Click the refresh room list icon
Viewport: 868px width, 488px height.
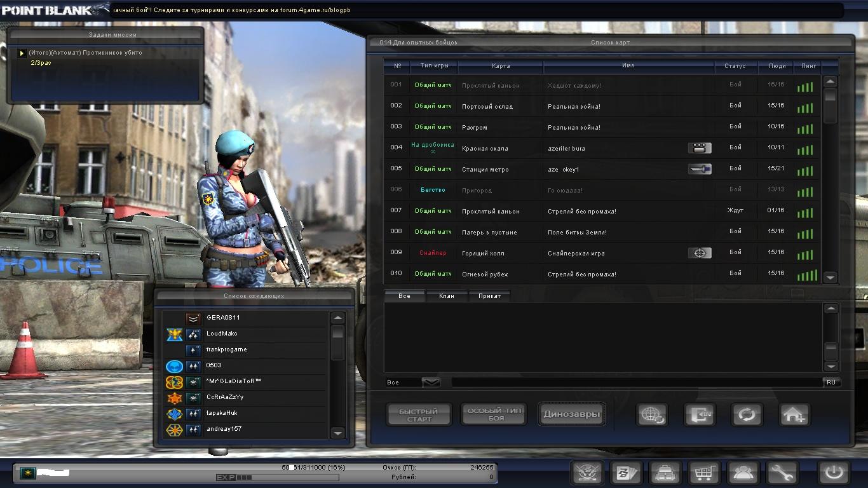[747, 415]
